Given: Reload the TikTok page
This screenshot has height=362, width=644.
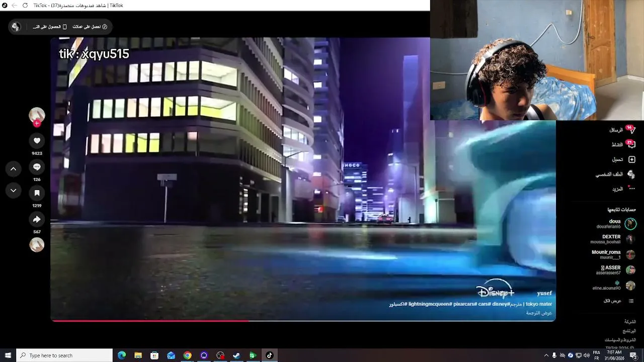Looking at the screenshot, I should pos(25,5).
